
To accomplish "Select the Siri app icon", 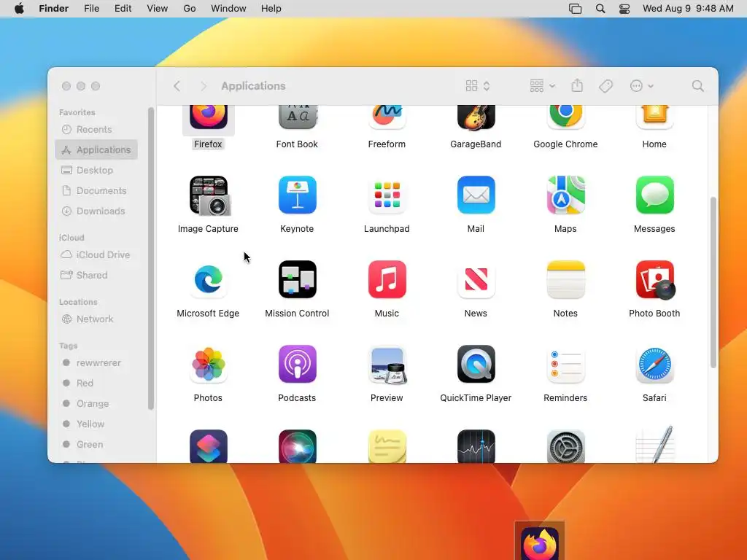I will click(298, 446).
